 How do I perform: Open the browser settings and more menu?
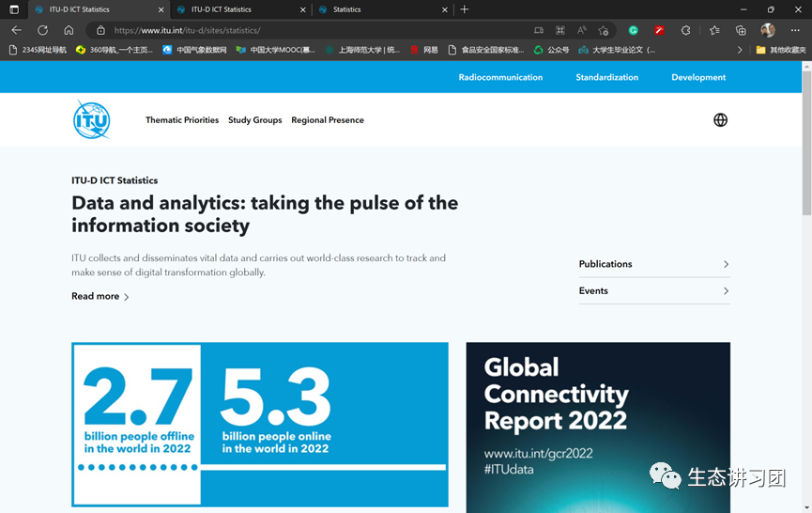pos(795,31)
